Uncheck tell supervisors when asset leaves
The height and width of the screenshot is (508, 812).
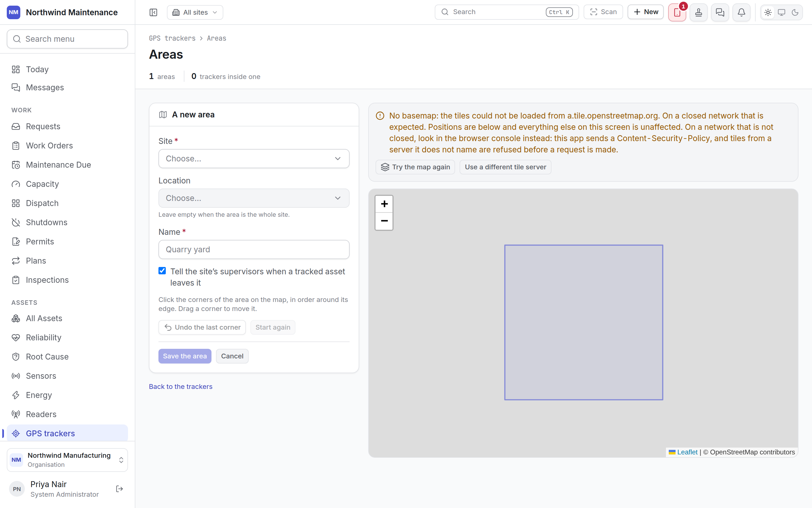[162, 271]
